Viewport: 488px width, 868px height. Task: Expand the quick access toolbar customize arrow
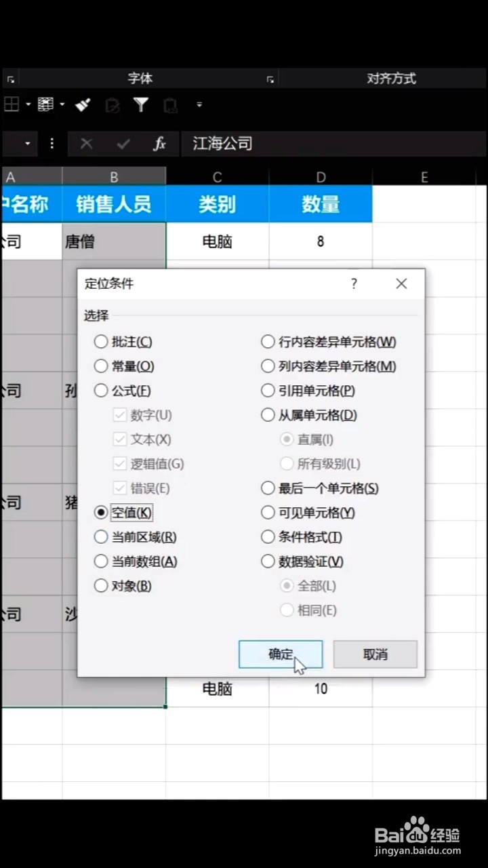199,104
